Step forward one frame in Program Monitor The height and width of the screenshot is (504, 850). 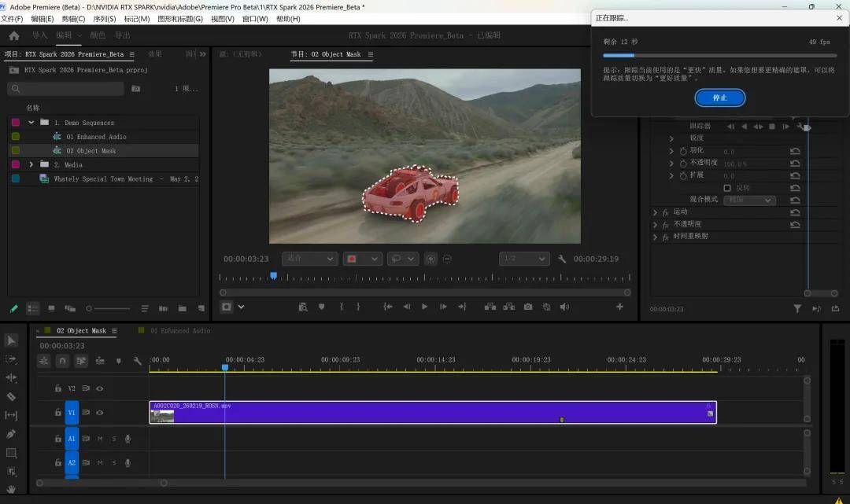pyautogui.click(x=443, y=307)
